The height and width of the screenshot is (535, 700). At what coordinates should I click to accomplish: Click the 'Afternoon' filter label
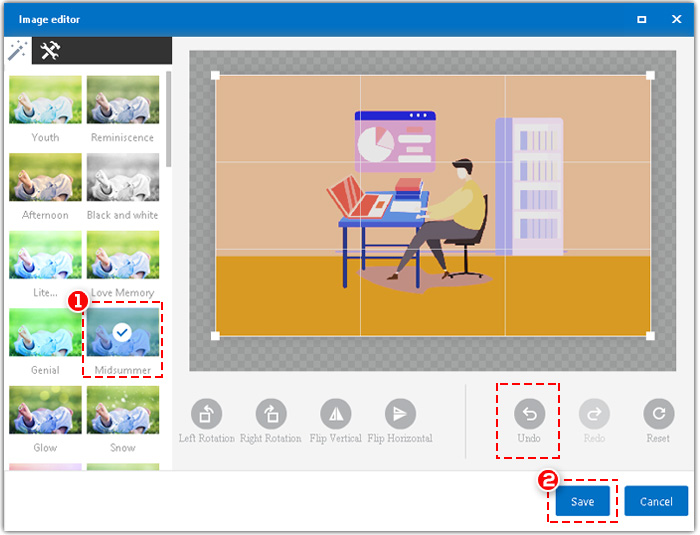(45, 215)
